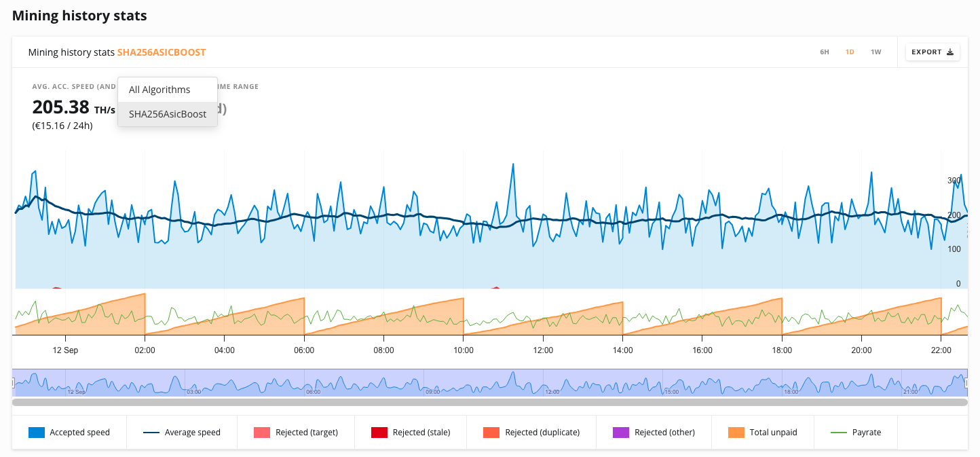980x457 pixels.
Task: Click the horizontal gray scrollbar under the navigator
Action: [489, 403]
